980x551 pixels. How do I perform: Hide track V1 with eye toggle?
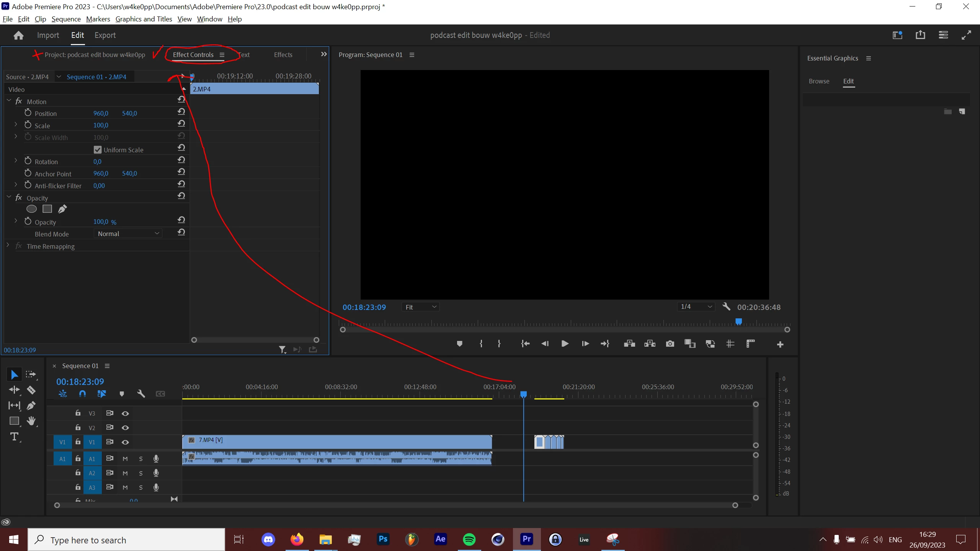[x=125, y=442]
